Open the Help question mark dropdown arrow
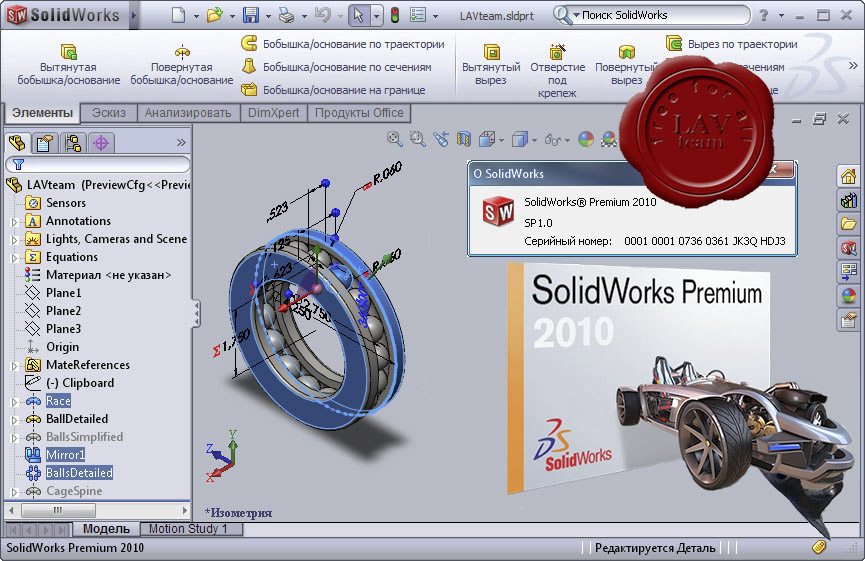Viewport: 865px width, 561px height. [781, 16]
